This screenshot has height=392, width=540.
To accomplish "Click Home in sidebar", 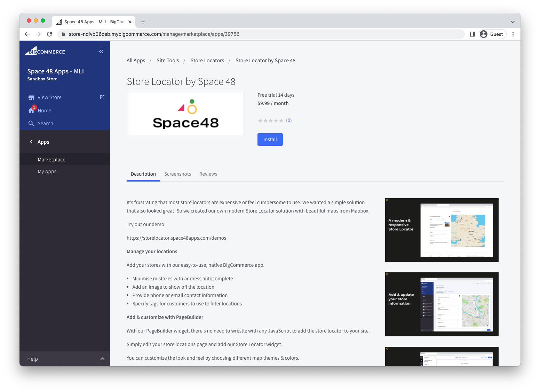I will tap(45, 111).
